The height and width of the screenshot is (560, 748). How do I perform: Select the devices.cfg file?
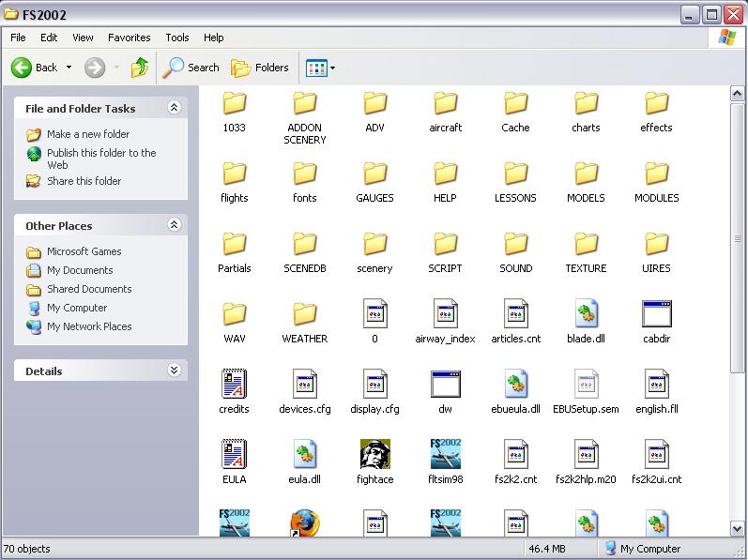point(304,392)
